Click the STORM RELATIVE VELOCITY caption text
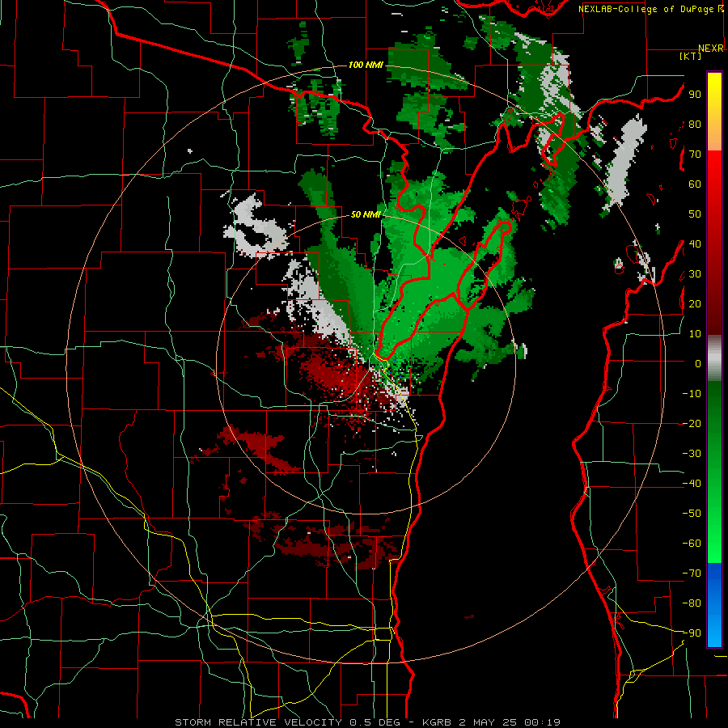 pos(260,722)
